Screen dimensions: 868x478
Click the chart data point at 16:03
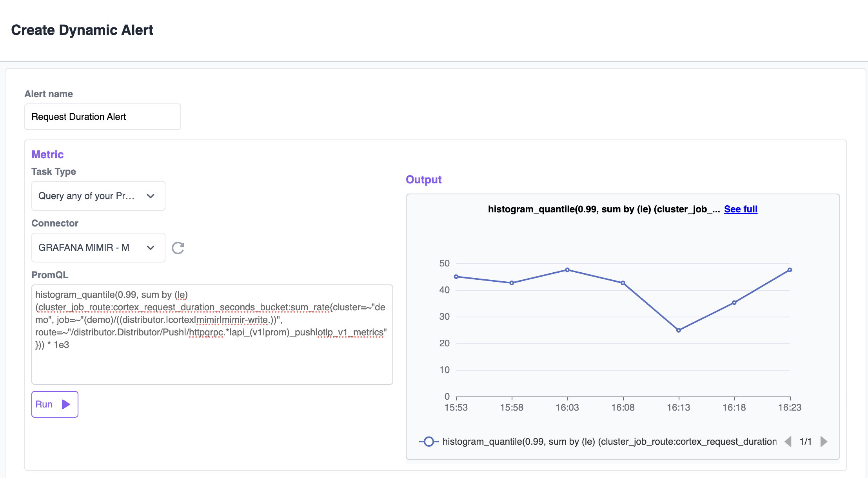pos(567,270)
